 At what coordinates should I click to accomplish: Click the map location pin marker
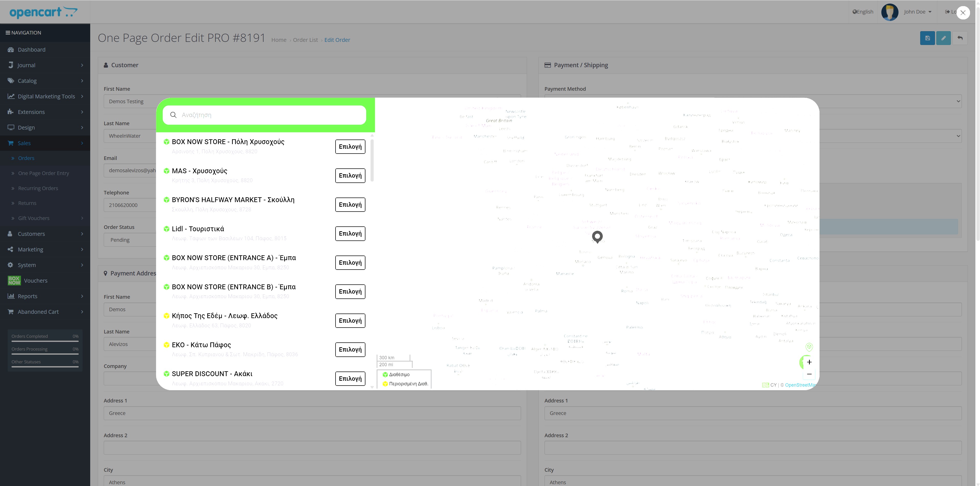coord(597,237)
